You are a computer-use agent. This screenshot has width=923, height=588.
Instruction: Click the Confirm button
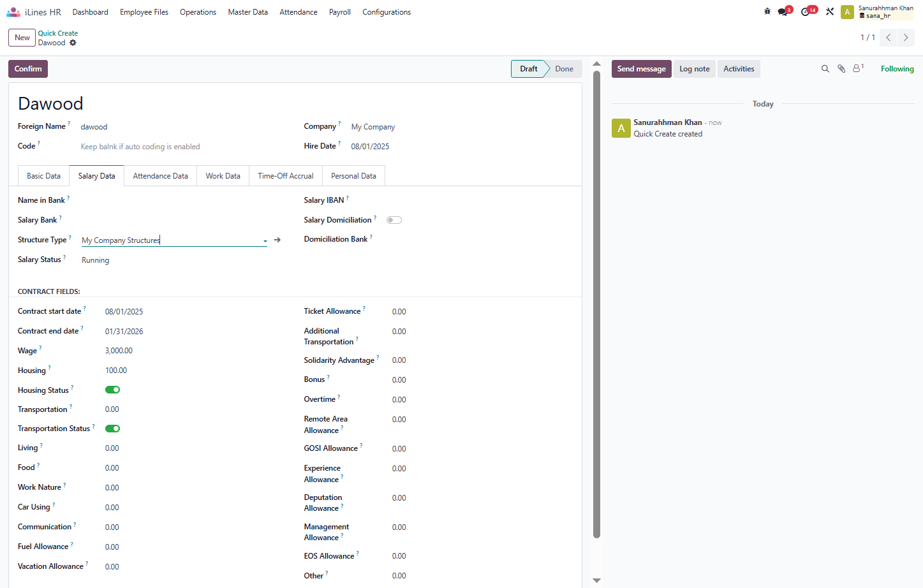pos(28,69)
